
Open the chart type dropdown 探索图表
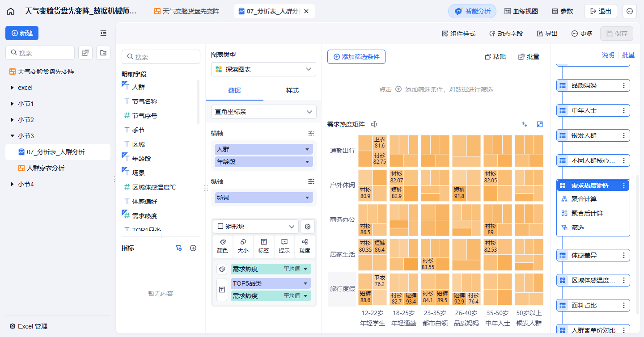263,69
